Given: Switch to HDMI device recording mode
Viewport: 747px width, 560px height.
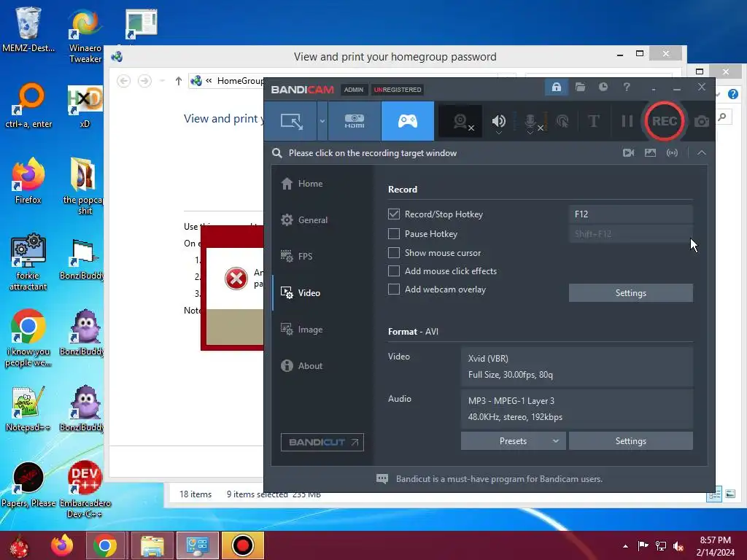Looking at the screenshot, I should tap(355, 121).
